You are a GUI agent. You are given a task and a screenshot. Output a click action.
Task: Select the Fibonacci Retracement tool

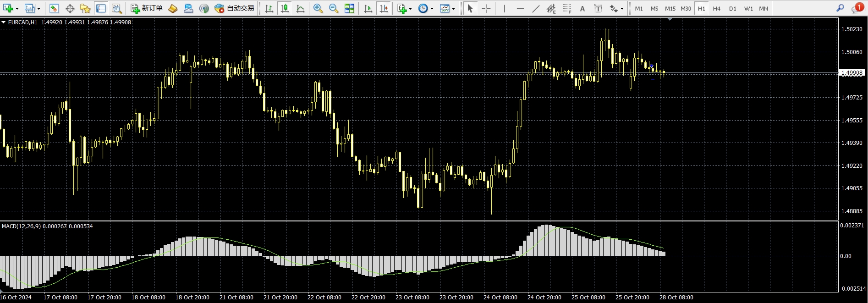tap(567, 8)
